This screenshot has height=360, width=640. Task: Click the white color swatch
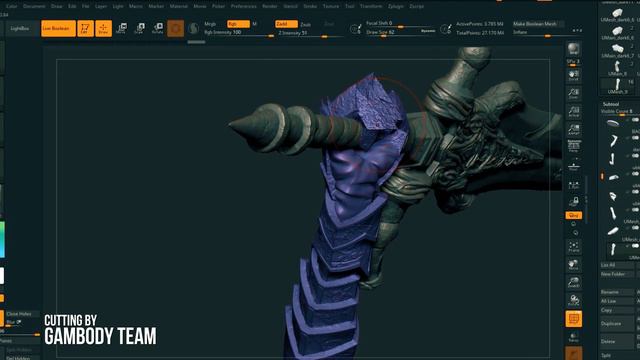coord(2,276)
